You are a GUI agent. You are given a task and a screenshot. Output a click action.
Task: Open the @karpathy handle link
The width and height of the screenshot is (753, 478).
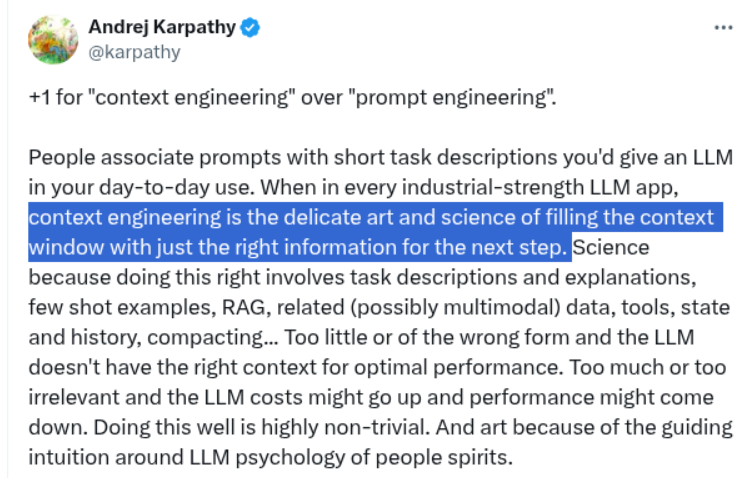[134, 52]
